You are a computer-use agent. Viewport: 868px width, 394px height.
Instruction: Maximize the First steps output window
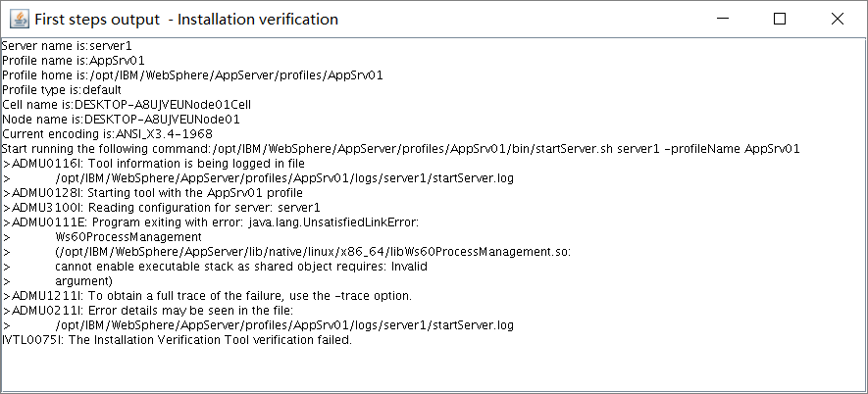pos(780,19)
